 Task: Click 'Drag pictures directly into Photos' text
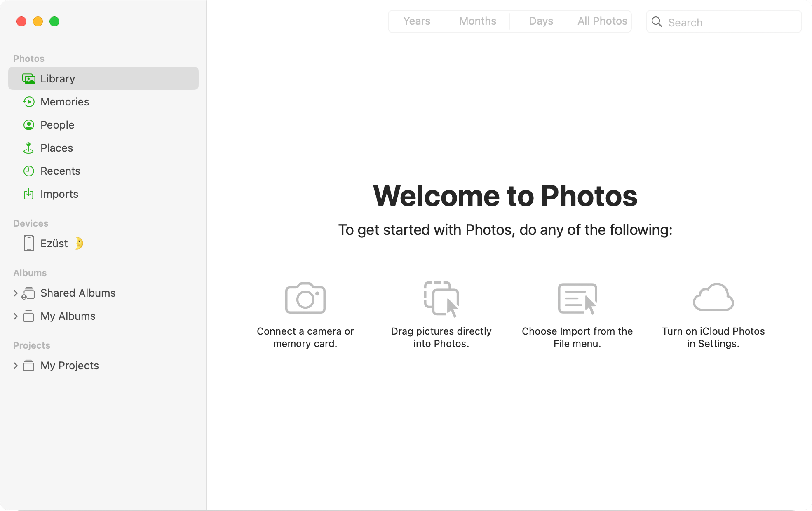(441, 338)
